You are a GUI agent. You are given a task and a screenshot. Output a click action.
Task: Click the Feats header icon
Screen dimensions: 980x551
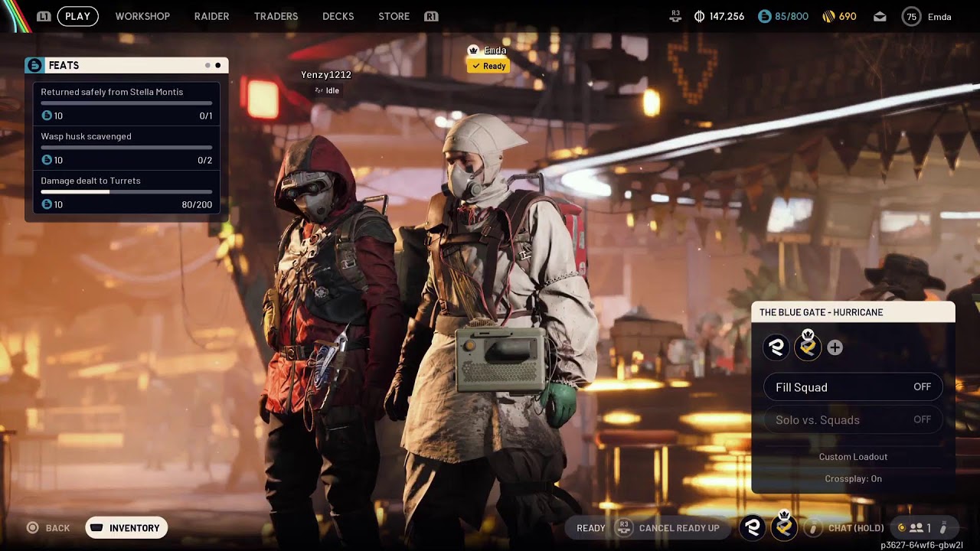coord(34,65)
